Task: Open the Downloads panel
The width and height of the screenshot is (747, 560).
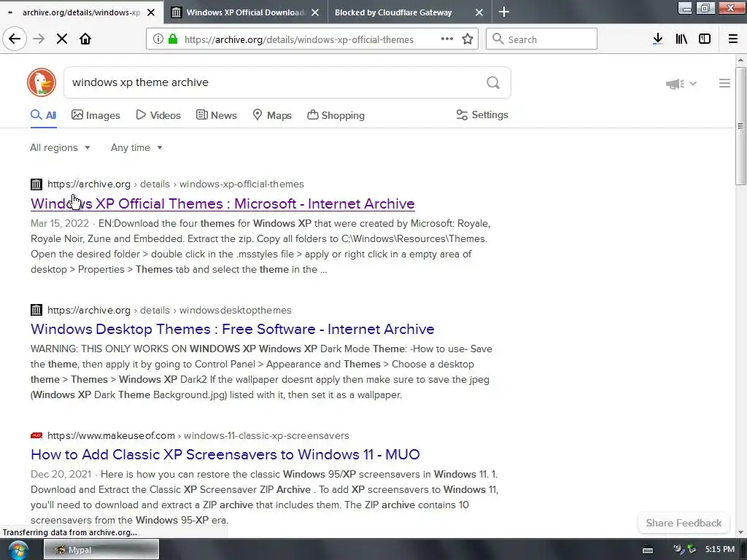Action: 657,39
